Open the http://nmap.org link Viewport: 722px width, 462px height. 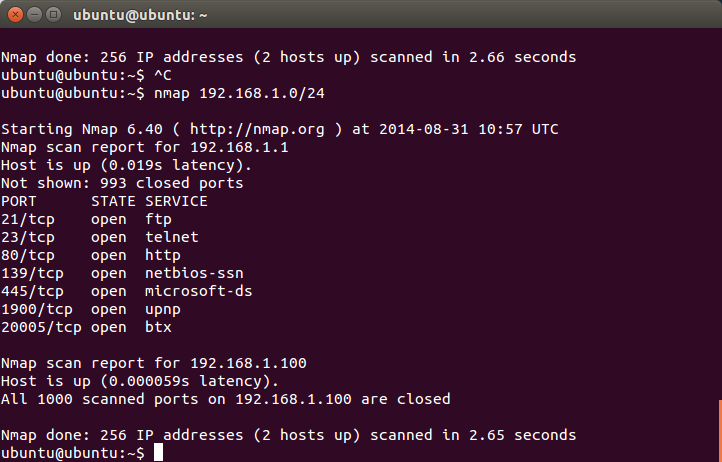257,129
